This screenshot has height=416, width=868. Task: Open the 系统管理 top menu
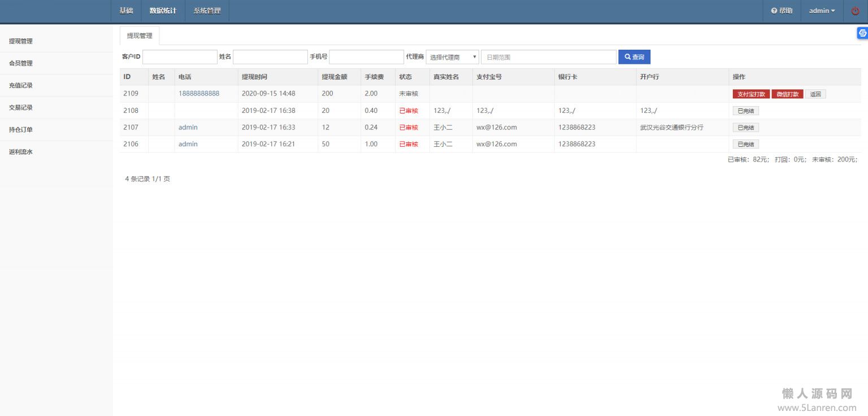point(207,11)
